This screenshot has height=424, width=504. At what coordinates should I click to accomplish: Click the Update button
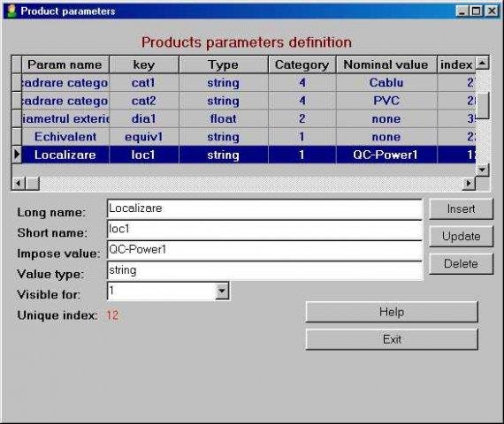461,236
